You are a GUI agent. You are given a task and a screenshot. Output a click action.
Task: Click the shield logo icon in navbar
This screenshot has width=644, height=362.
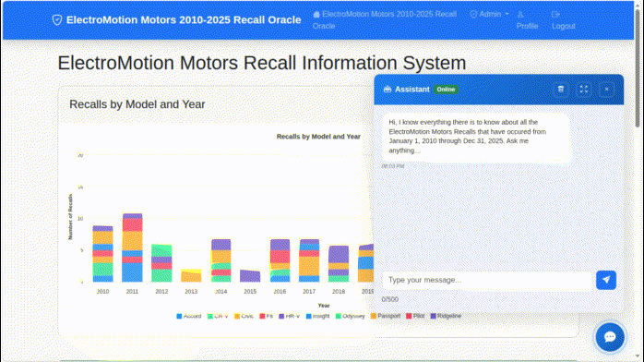point(57,19)
